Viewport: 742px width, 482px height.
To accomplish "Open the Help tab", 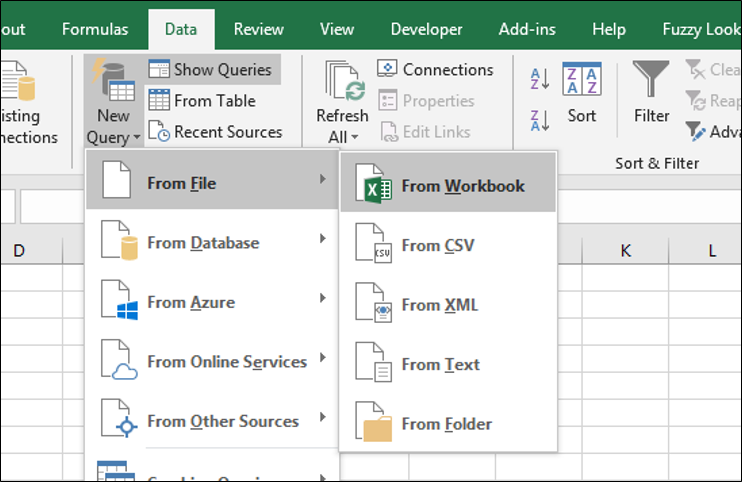I will coord(609,29).
